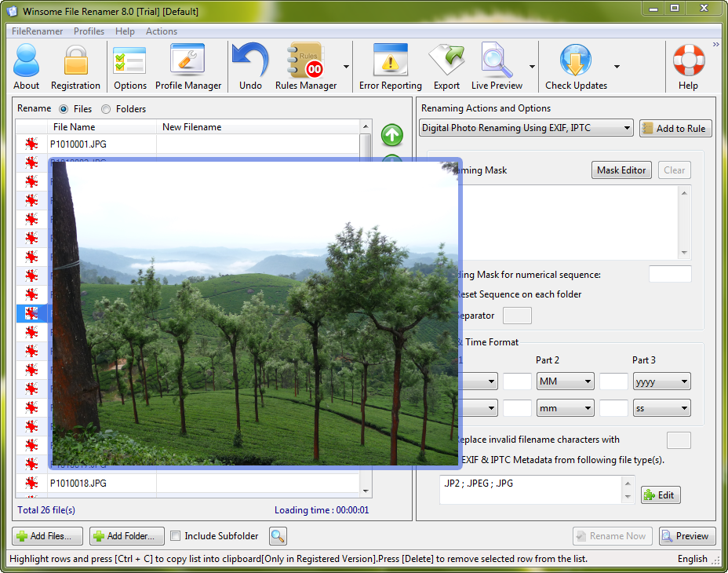Click the red icon beside P1010018.JPG
The width and height of the screenshot is (728, 573).
click(x=31, y=483)
